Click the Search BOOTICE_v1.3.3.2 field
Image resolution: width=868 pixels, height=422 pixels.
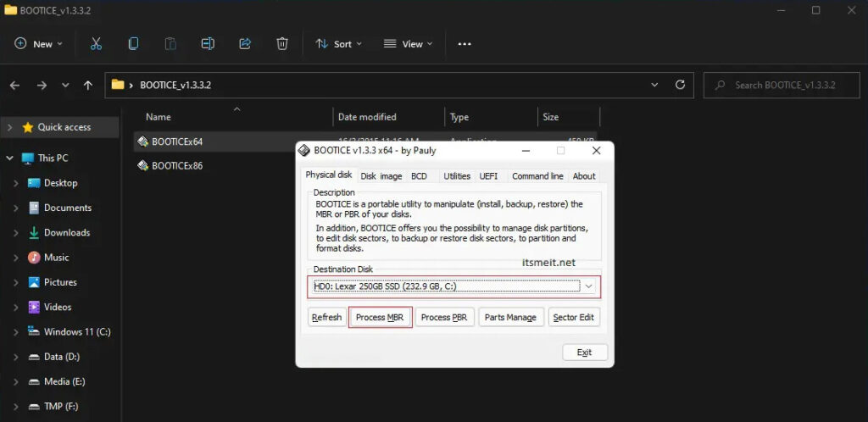(x=784, y=86)
